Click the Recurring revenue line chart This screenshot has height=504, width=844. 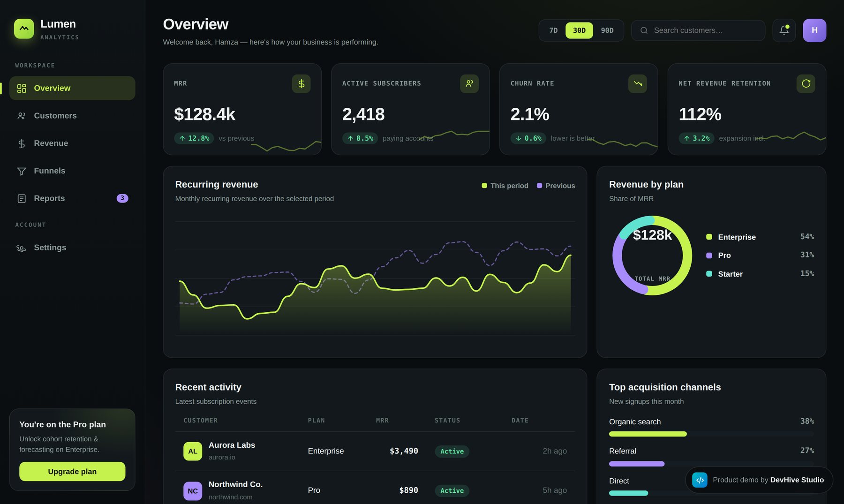tap(375, 278)
